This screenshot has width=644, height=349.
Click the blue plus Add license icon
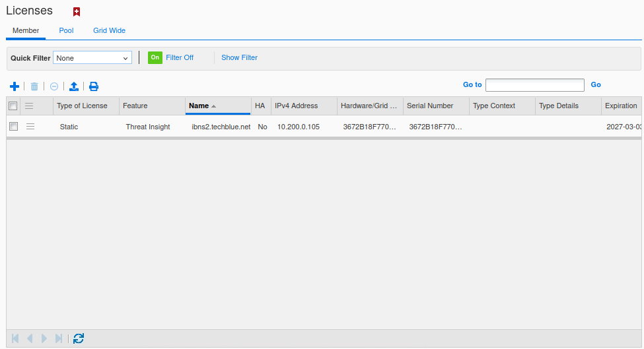pyautogui.click(x=15, y=86)
